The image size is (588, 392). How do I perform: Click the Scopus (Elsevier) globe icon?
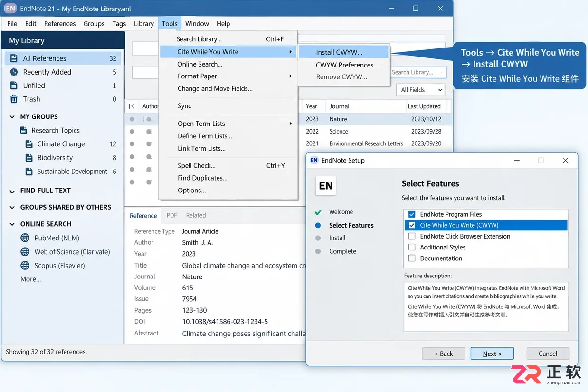pos(25,266)
